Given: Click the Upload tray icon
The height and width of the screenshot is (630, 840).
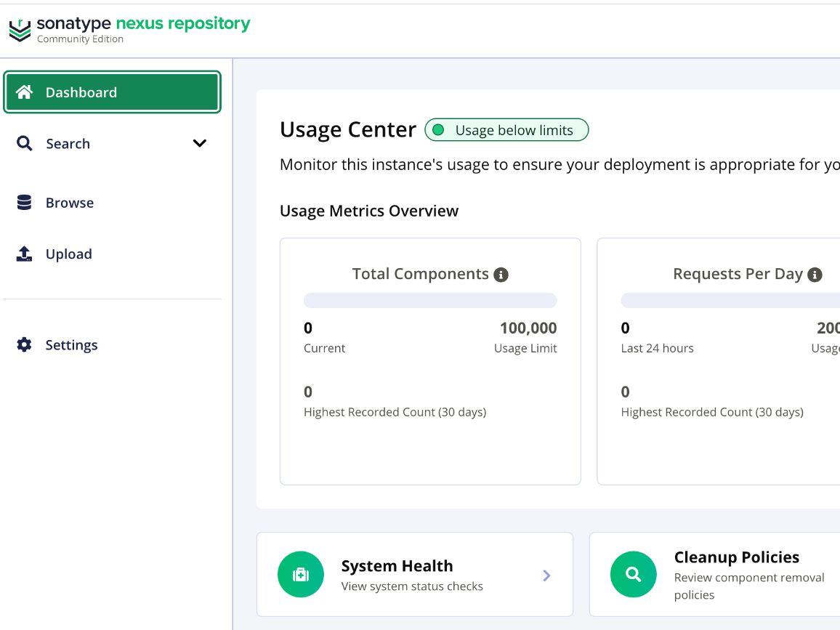Looking at the screenshot, I should coord(25,254).
